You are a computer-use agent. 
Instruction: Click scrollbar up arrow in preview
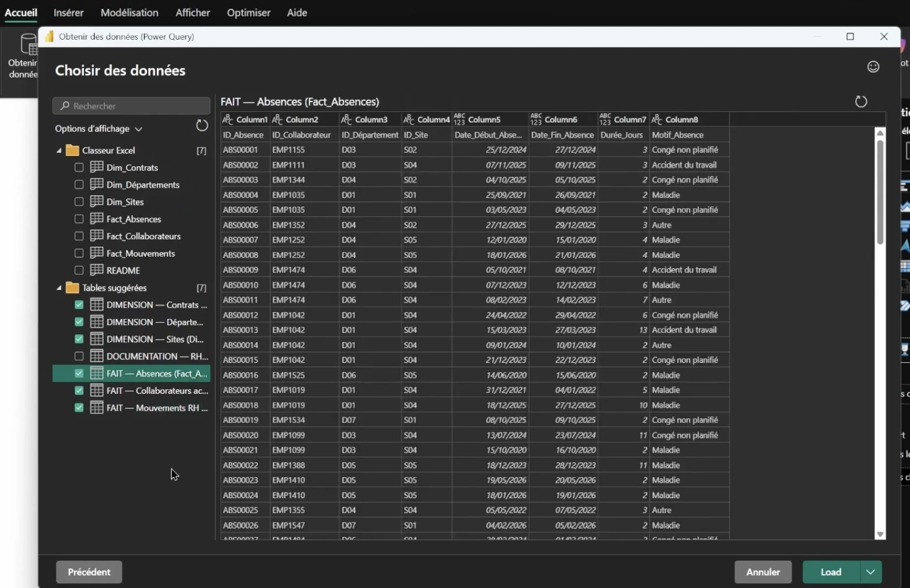(880, 132)
